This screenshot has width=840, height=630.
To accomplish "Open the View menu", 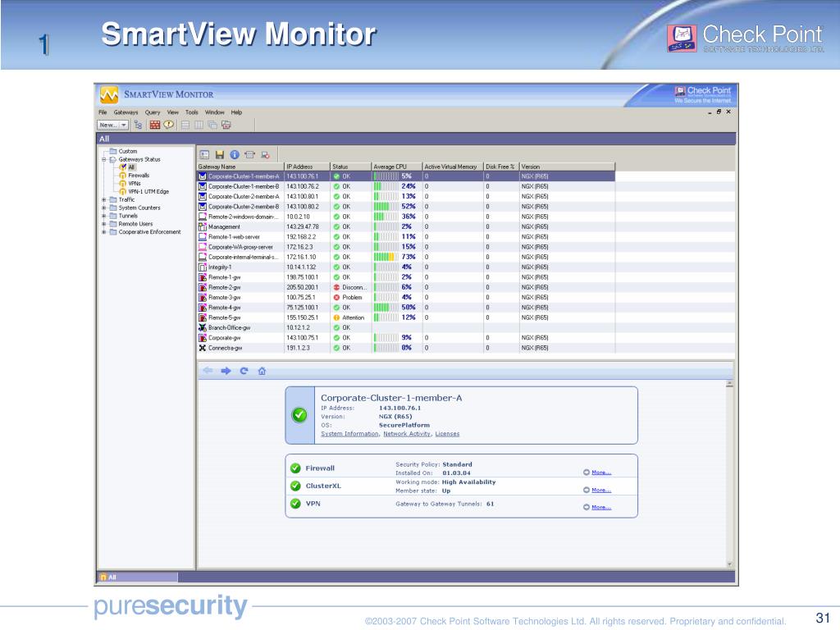I will 172,112.
